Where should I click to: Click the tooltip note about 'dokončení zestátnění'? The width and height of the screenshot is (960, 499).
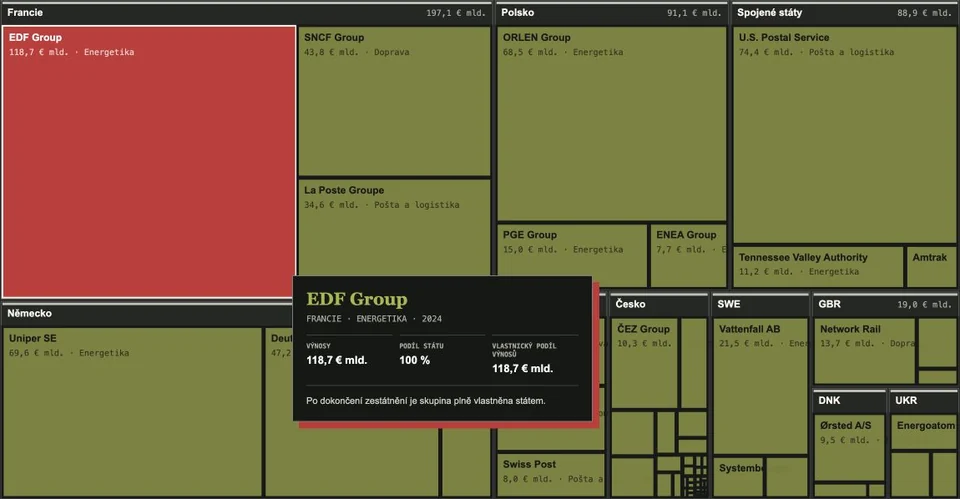tap(426, 400)
